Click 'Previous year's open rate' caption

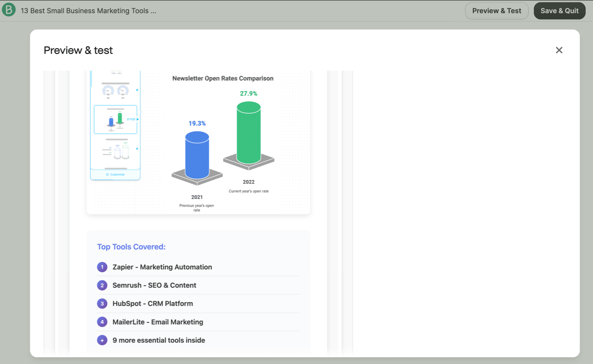point(197,208)
